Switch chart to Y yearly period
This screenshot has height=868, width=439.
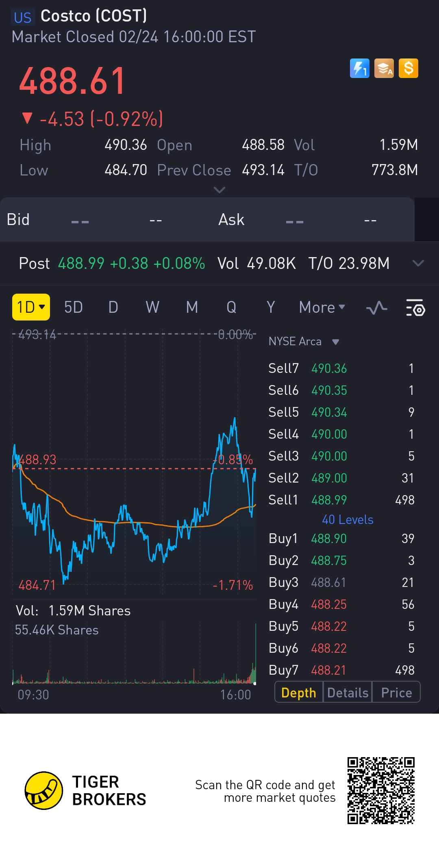tap(271, 307)
